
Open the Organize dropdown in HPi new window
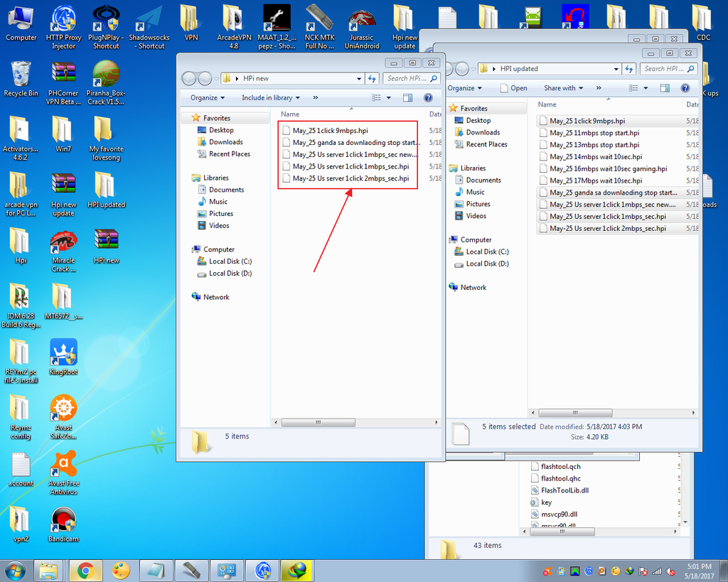[x=207, y=98]
